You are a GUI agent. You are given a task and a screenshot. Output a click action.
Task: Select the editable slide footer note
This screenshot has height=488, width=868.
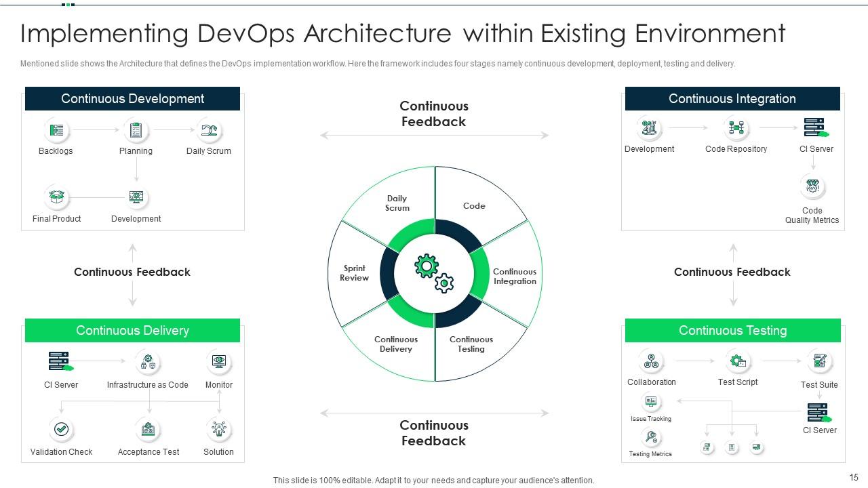pos(434,479)
